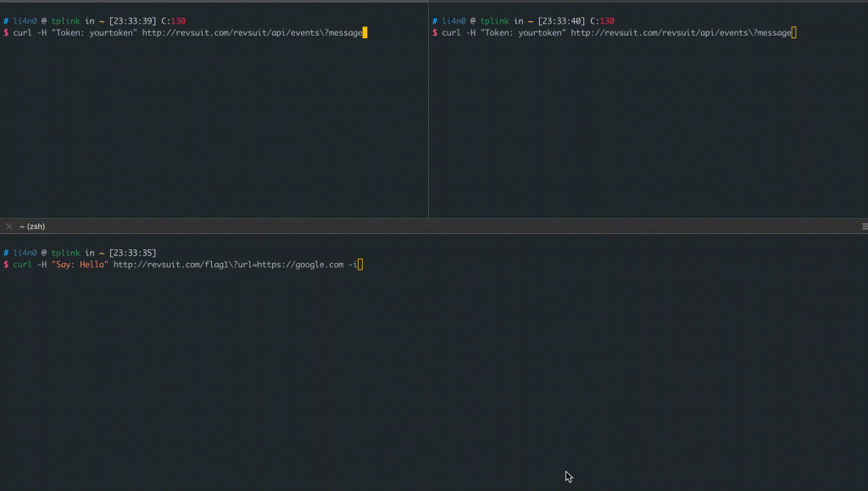Click the [23:33:35] timestamp in the bottom pane
The width and height of the screenshot is (868, 491).
pos(133,253)
